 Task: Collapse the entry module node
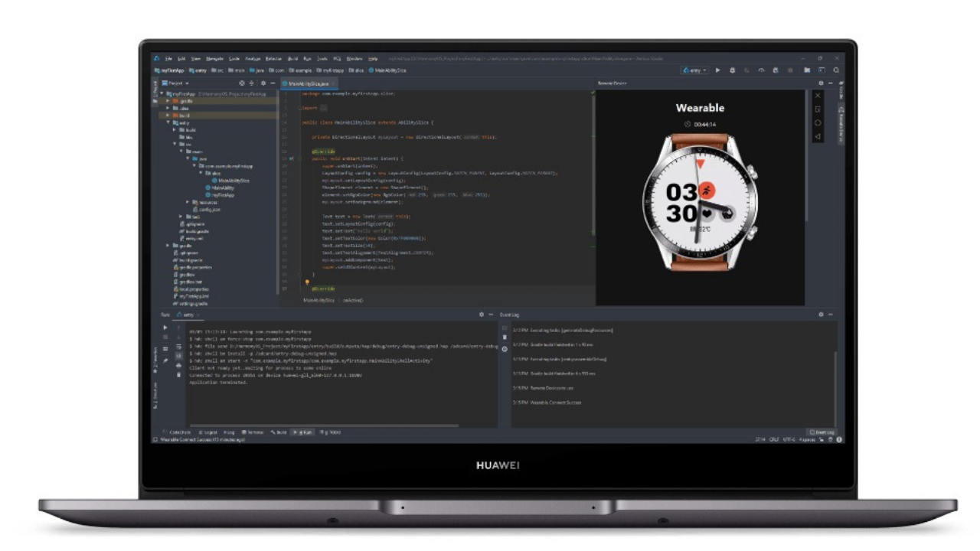click(168, 122)
